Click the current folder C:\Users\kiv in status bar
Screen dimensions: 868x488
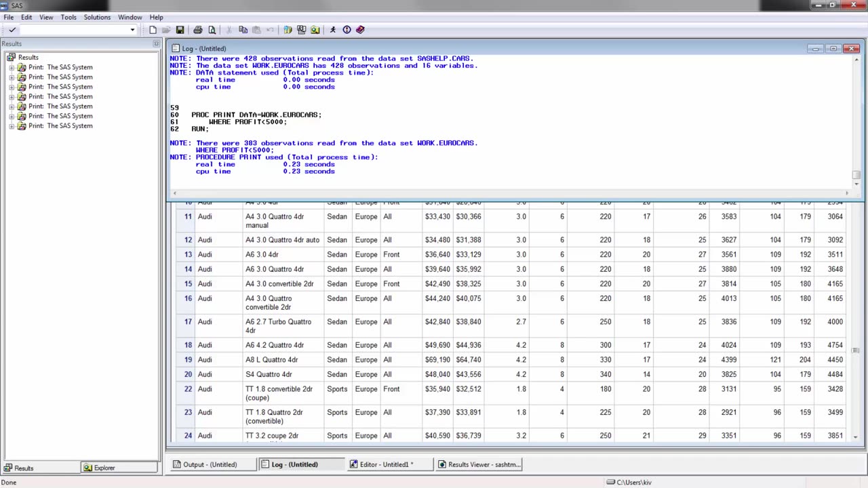(634, 482)
